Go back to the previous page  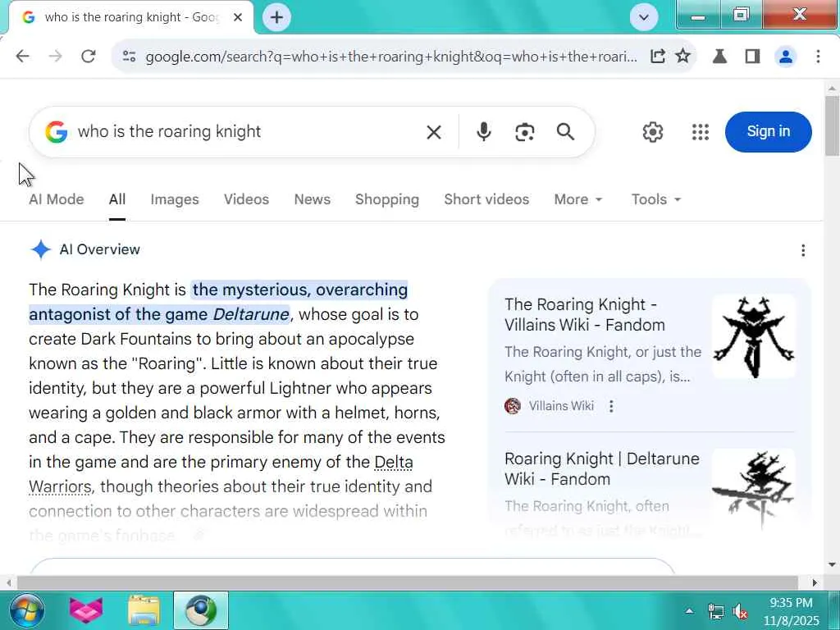(22, 56)
